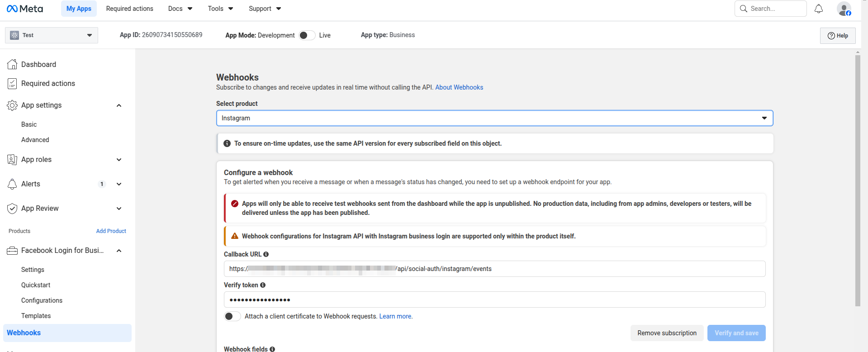Image resolution: width=868 pixels, height=352 pixels.
Task: Open the Docs menu dropdown
Action: (x=180, y=9)
